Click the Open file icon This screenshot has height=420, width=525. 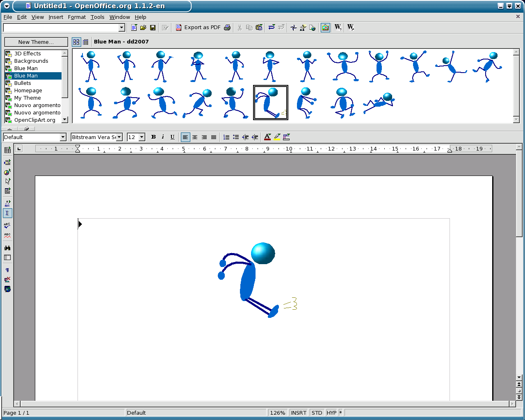click(x=143, y=27)
